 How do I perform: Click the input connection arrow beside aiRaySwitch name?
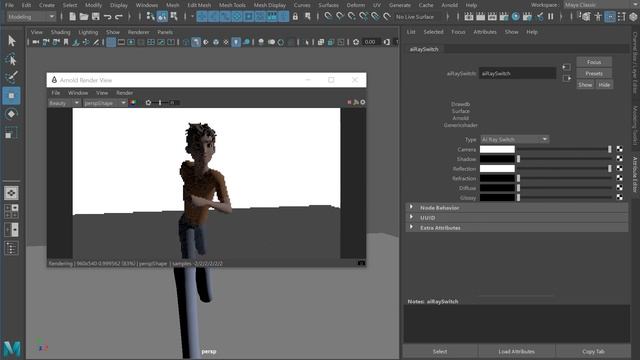click(567, 67)
